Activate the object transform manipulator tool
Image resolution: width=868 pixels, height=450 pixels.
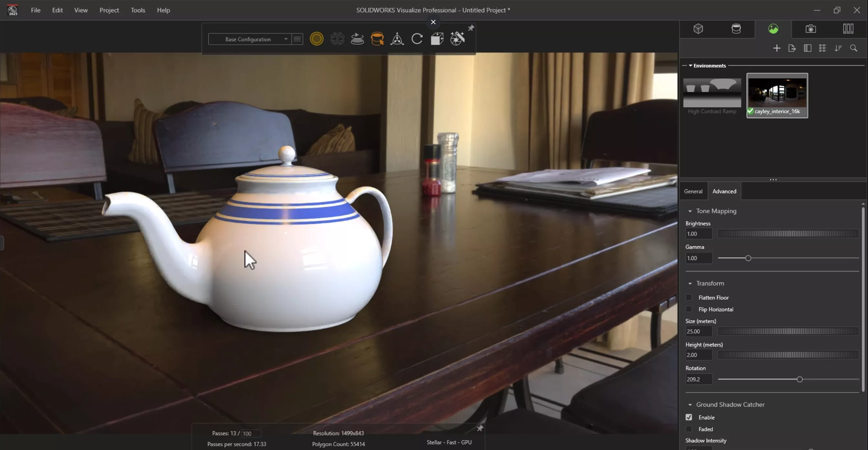coord(397,39)
